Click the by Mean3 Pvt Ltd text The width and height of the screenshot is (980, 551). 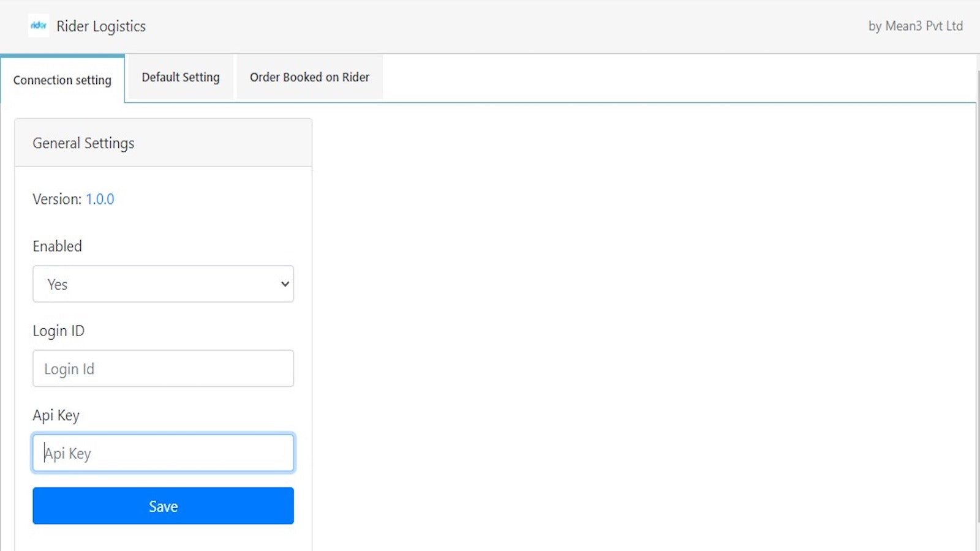click(915, 26)
